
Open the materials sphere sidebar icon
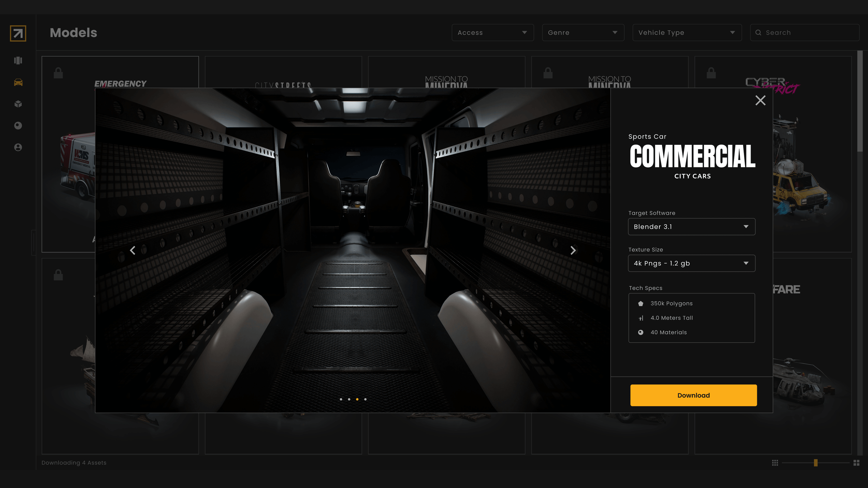(18, 126)
